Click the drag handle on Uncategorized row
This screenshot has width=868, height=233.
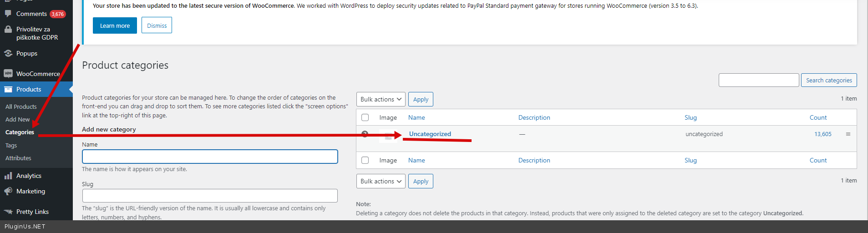pyautogui.click(x=848, y=134)
